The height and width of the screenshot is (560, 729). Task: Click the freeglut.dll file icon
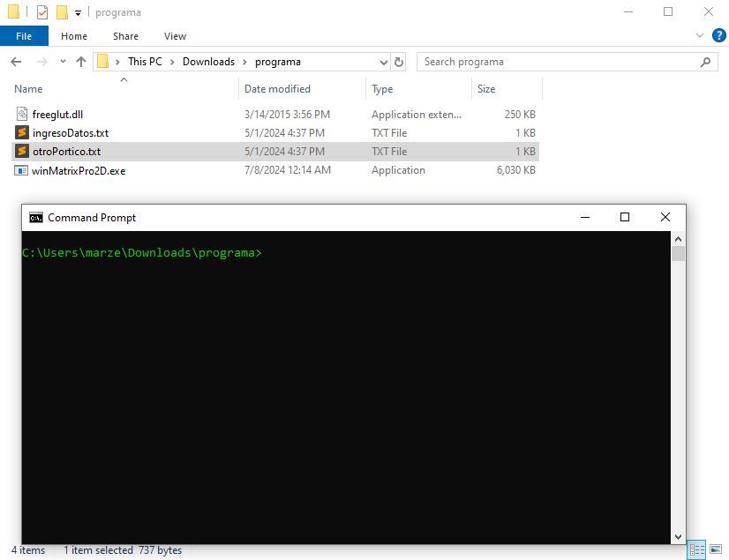coord(22,115)
